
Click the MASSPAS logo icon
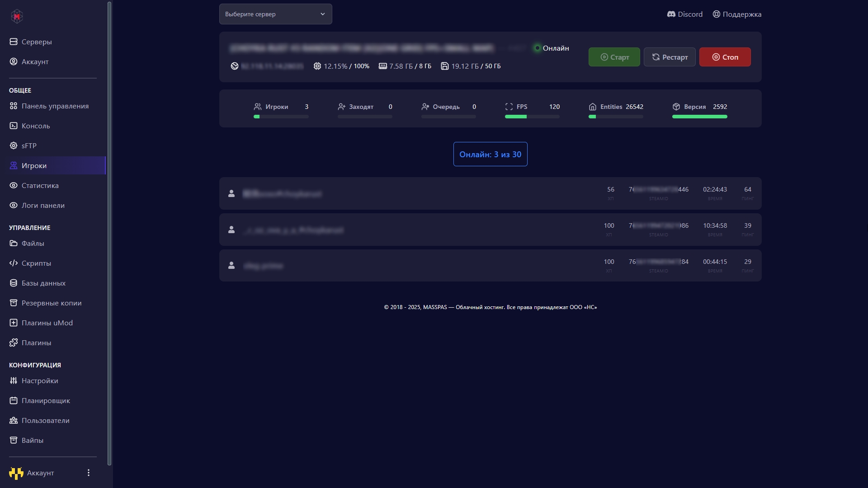[17, 16]
